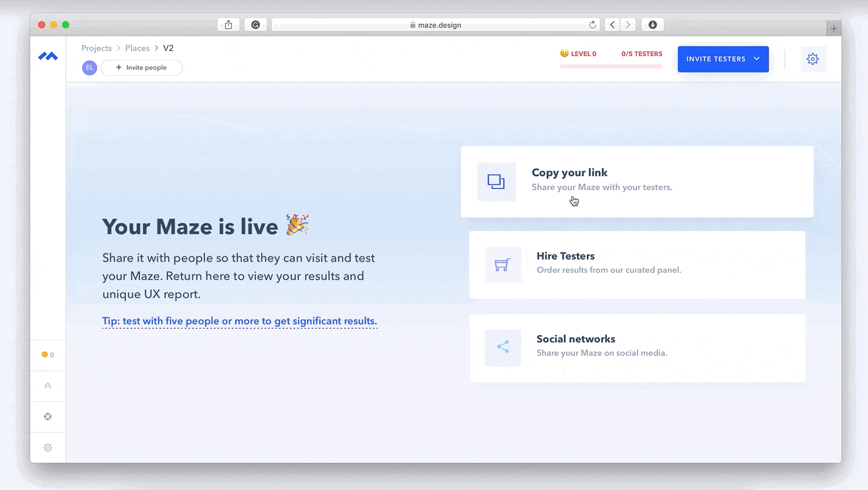Open the Invite Testers dropdown
Image resolution: width=868 pixels, height=490 pixels.
point(723,59)
